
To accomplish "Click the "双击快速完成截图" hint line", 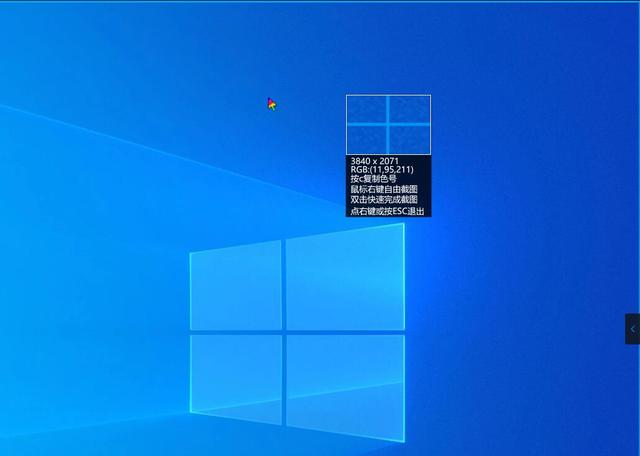I will 384,200.
